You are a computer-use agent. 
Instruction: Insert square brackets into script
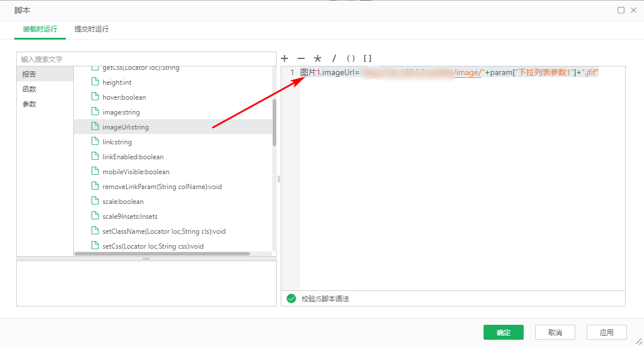click(x=368, y=58)
